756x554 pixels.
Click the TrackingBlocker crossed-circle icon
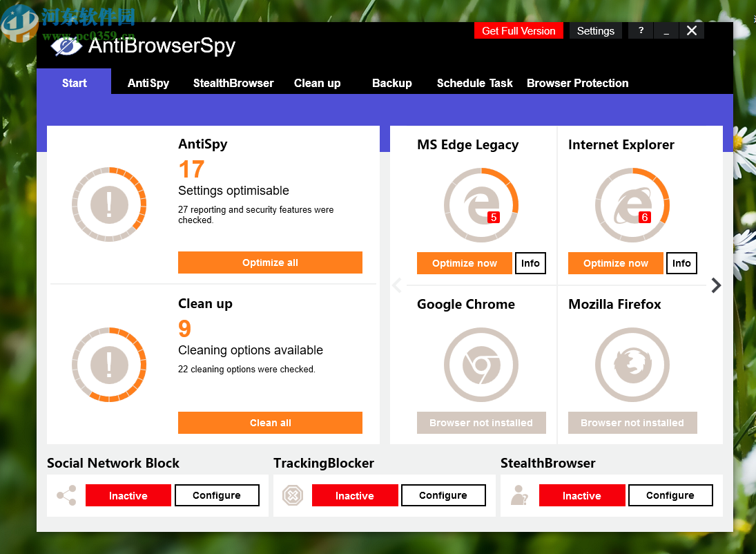(292, 495)
